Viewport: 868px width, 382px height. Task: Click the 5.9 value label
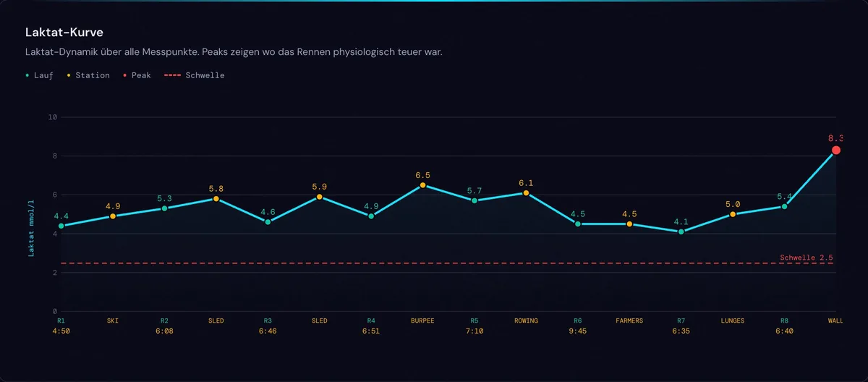coord(319,187)
